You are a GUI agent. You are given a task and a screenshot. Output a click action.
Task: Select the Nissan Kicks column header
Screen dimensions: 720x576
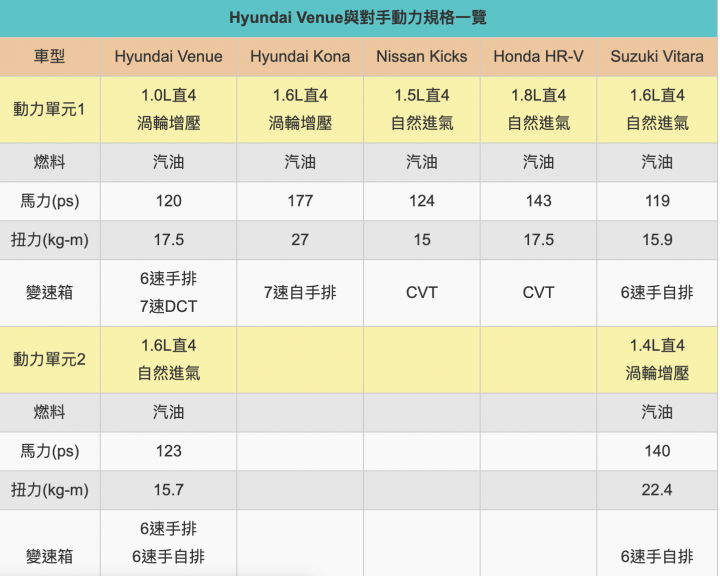click(x=422, y=56)
